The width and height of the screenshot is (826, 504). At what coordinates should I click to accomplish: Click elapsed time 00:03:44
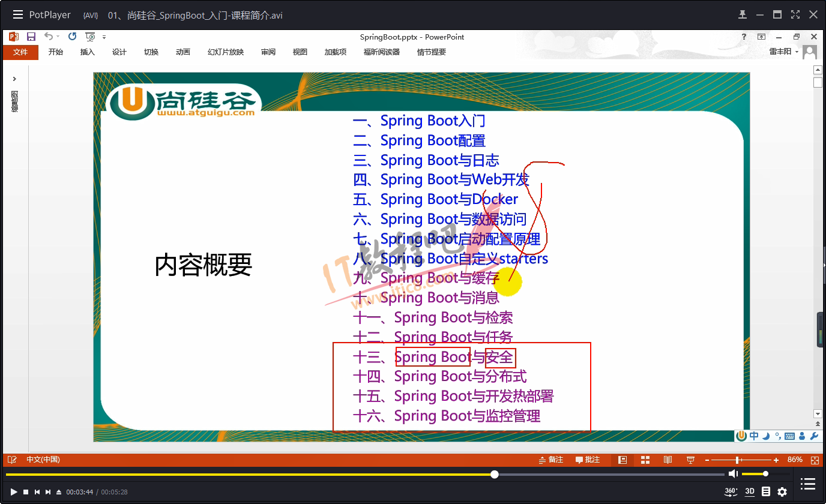click(x=80, y=492)
